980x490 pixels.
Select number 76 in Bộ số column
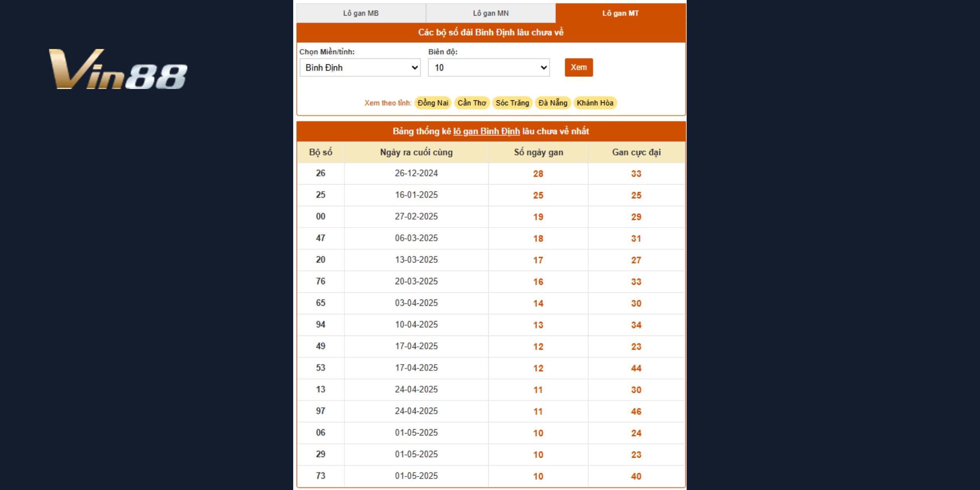321,281
